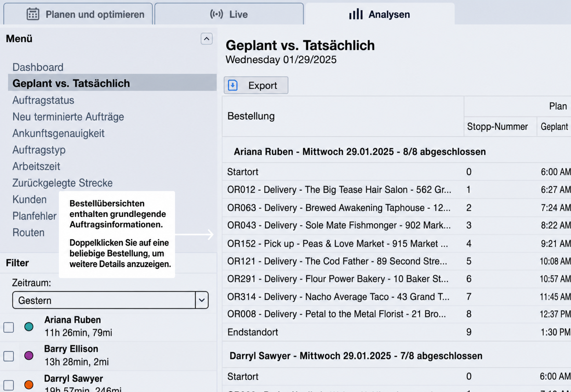Viewport: 571px width, 392px height.
Task: Switch to the Live tab
Action: [229, 14]
